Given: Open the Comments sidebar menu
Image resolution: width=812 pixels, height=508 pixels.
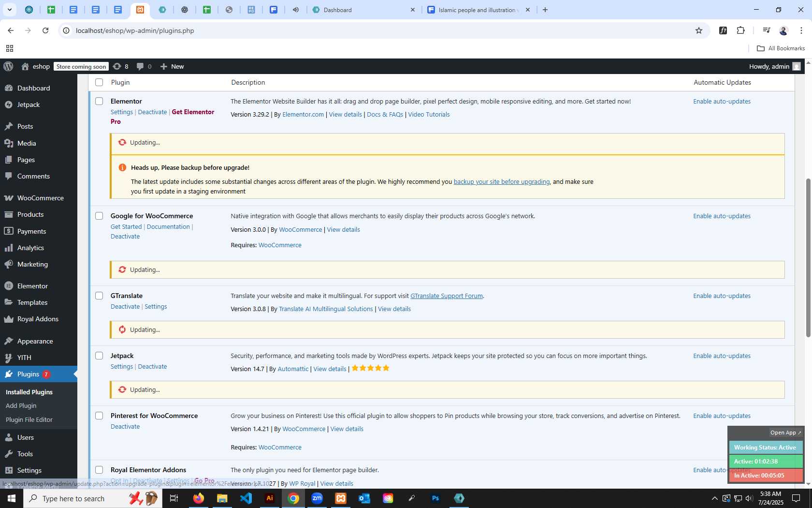Looking at the screenshot, I should pyautogui.click(x=33, y=176).
